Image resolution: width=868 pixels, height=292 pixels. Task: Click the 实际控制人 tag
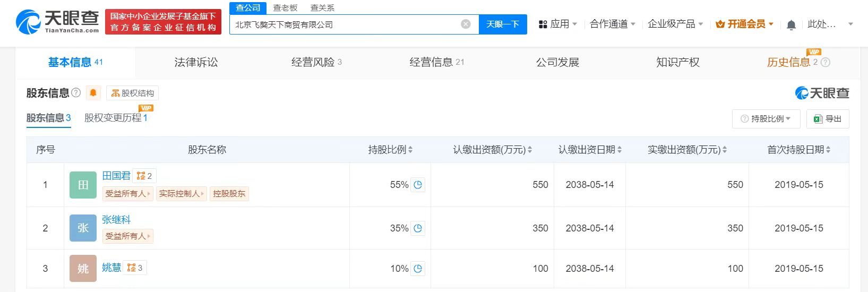tap(181, 194)
